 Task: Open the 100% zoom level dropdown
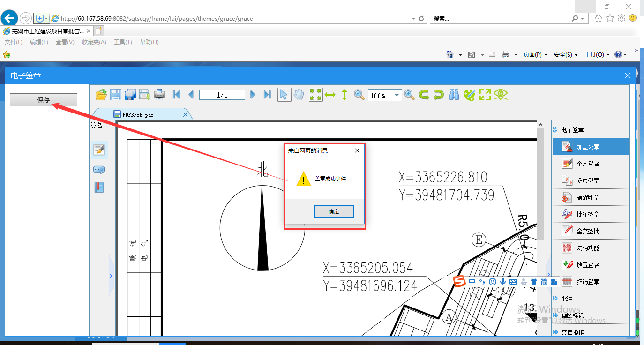tap(397, 95)
